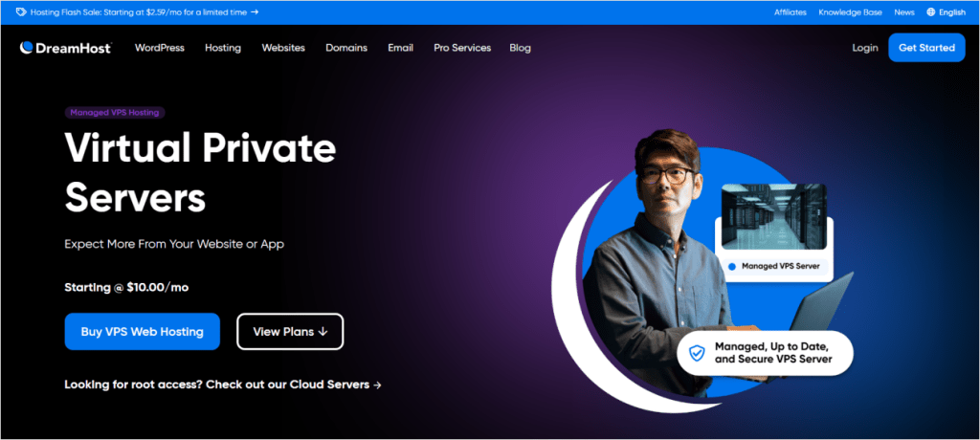Screen dimensions: 980x440
Task: Open the Email menu
Action: coord(400,48)
